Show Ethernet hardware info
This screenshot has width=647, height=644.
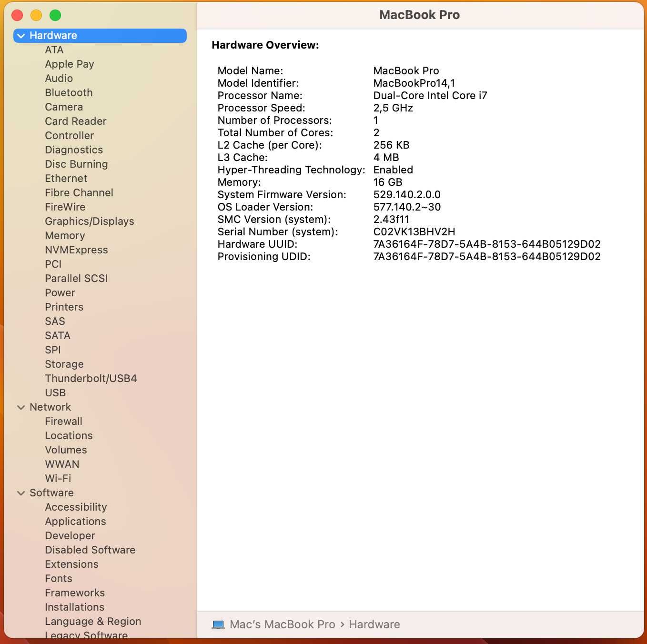(x=66, y=179)
